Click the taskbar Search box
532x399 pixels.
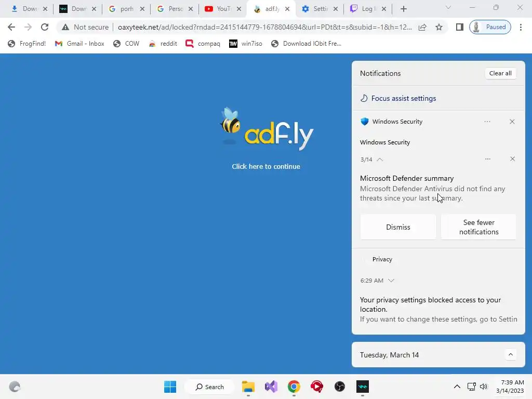(x=210, y=387)
